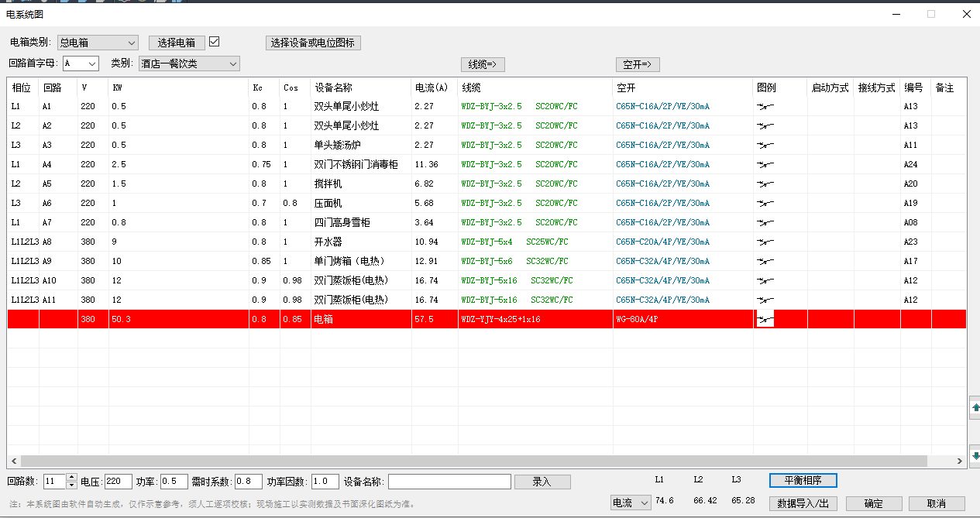
Task: Click the horizontal scrollbar under the table
Action: tap(473, 461)
